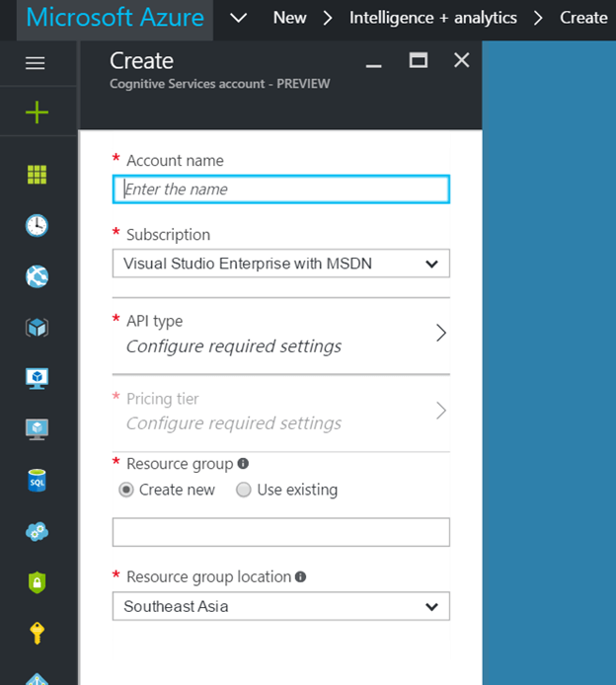The image size is (616, 685).
Task: Click Intelligence + analytics breadcrumb
Action: coord(432,18)
